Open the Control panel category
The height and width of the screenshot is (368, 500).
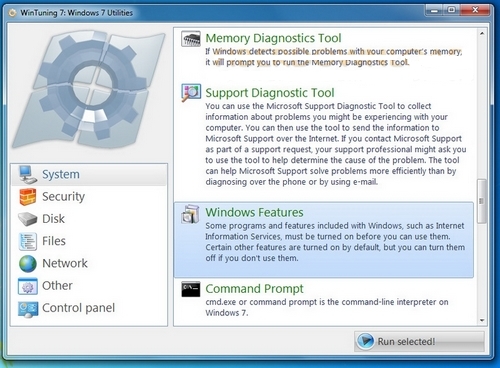click(x=89, y=308)
